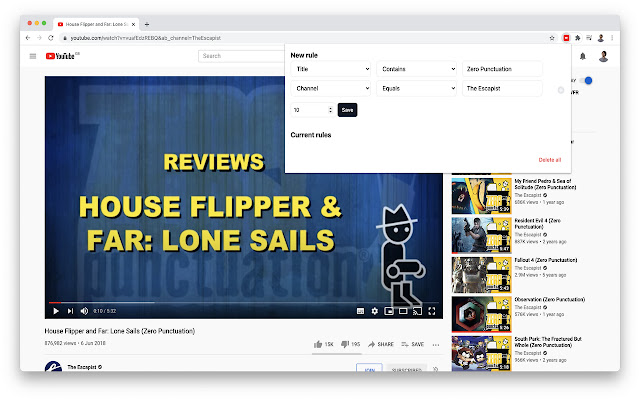
Task: Click the address bar URL
Action: pos(146,38)
